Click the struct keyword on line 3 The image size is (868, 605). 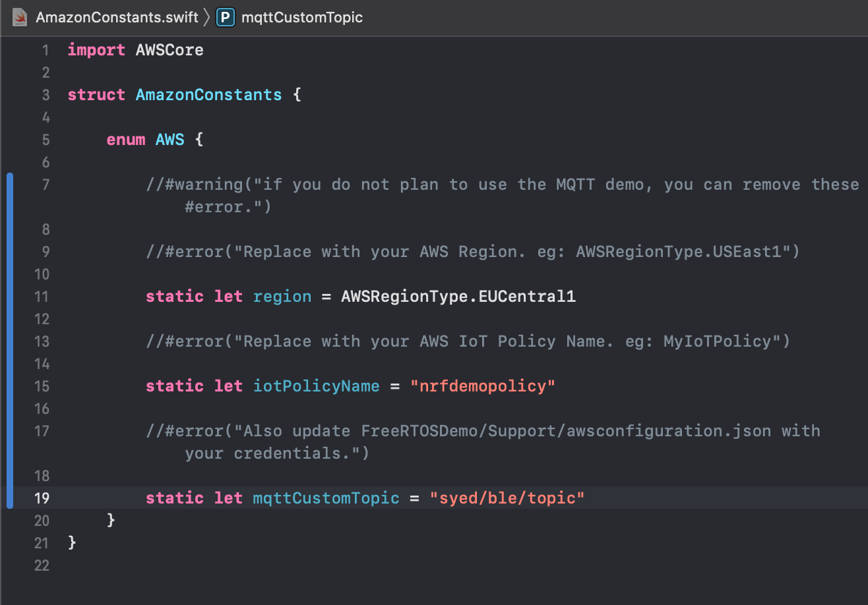click(x=96, y=94)
